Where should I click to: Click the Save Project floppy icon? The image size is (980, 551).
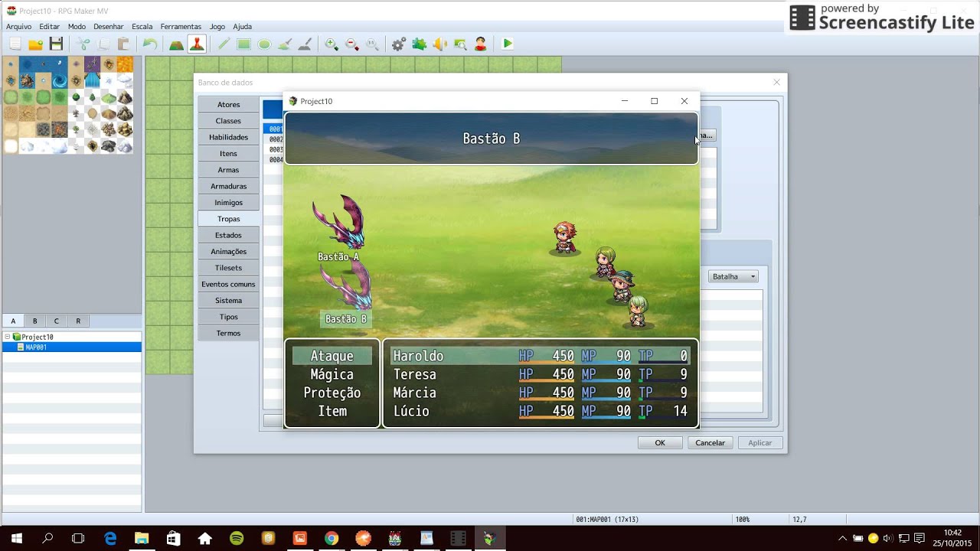56,44
